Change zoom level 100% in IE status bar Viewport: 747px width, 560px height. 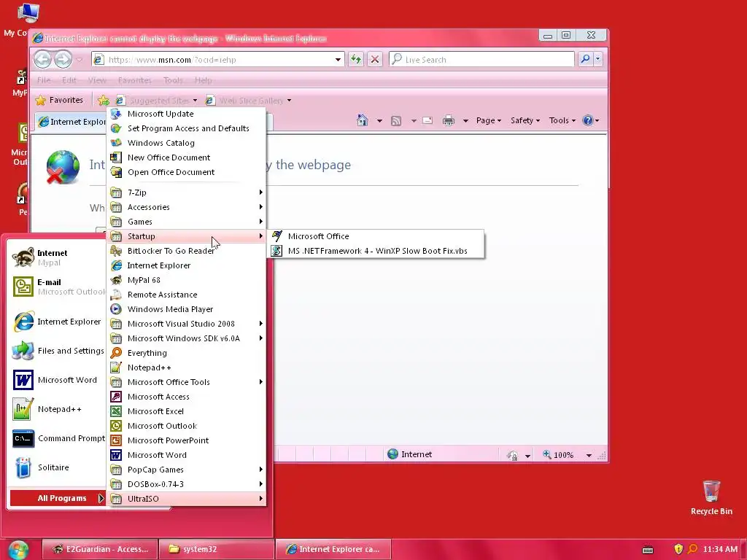click(x=567, y=455)
